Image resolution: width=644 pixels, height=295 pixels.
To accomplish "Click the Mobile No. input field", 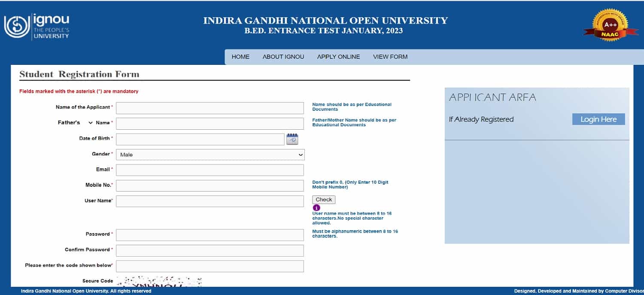I will tap(210, 185).
